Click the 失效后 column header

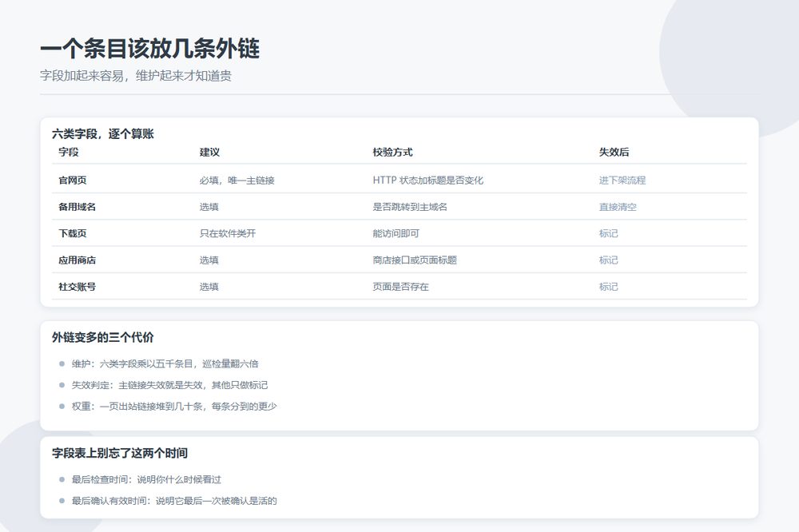click(x=614, y=152)
